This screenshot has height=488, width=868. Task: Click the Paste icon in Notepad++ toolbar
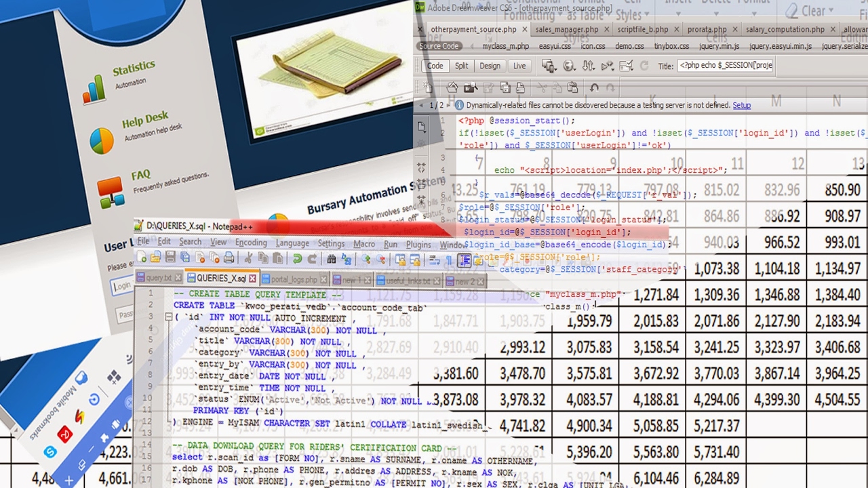277,258
